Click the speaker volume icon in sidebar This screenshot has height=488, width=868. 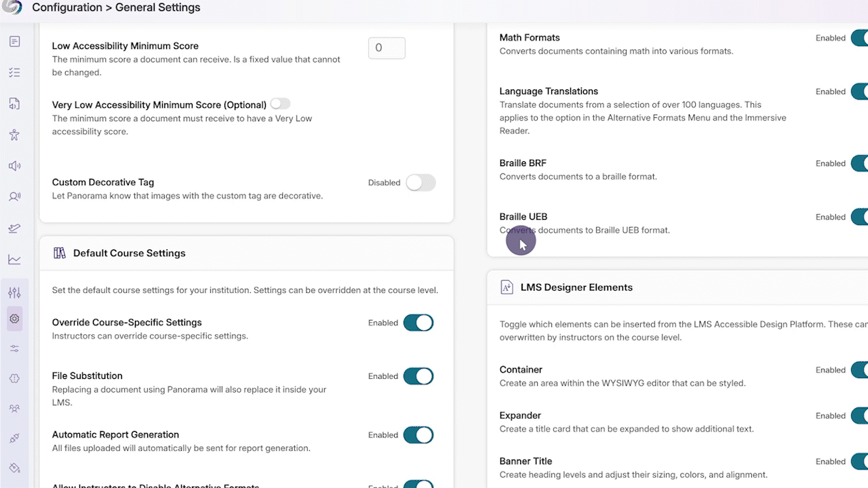pos(14,166)
